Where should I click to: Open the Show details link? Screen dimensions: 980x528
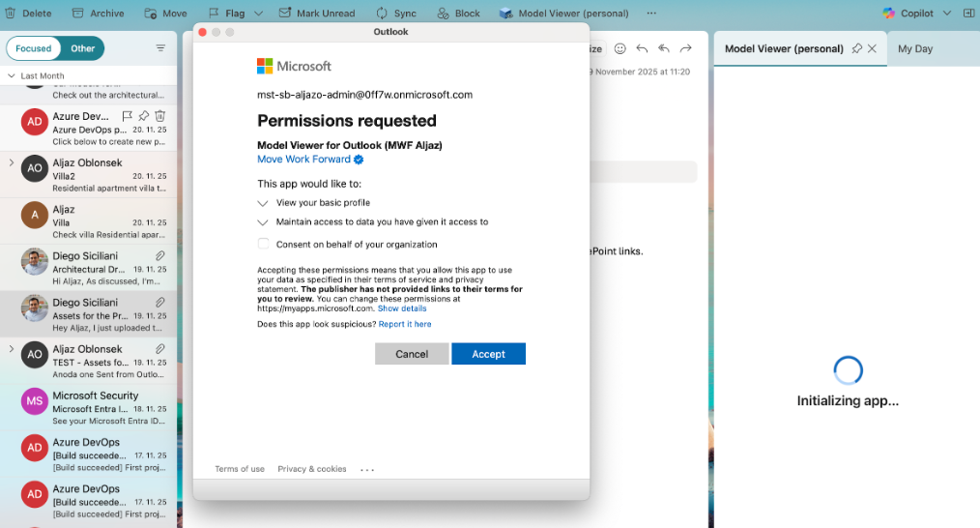click(x=408, y=308)
